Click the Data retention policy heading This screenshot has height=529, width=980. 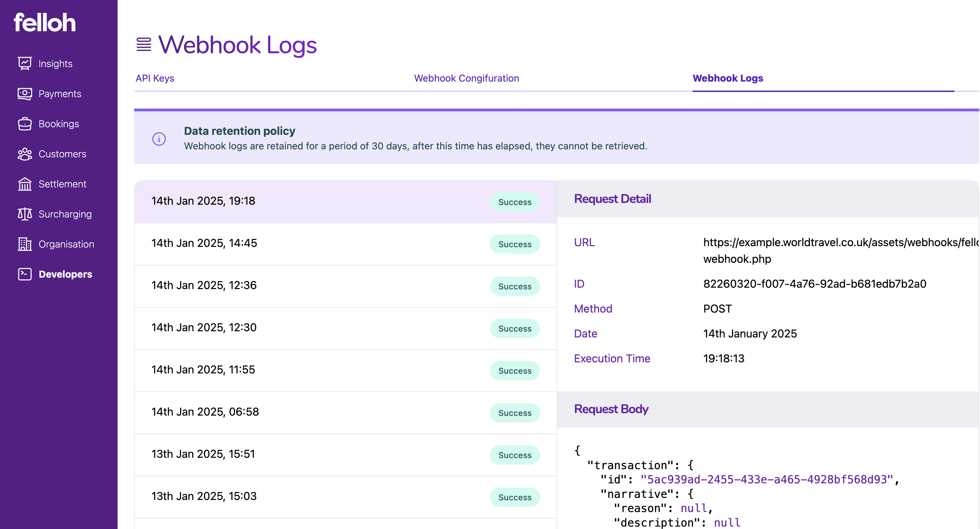tap(239, 131)
